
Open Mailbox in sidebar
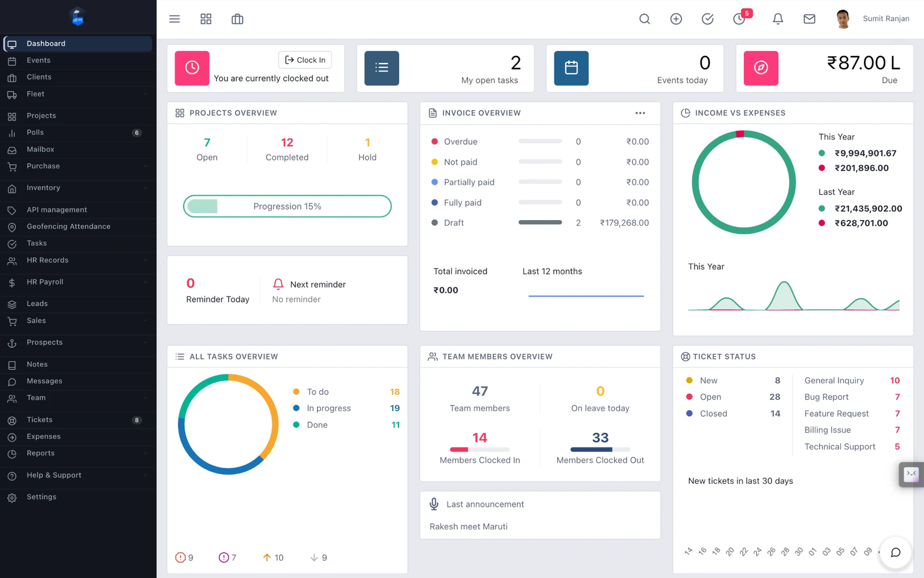78,150
